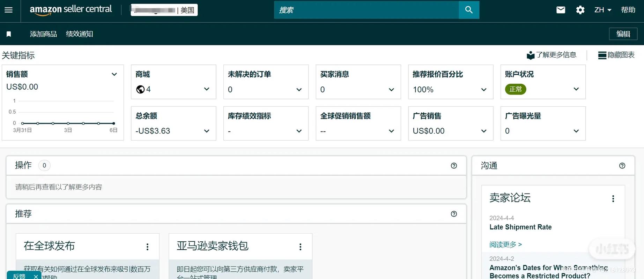Click the Amazon Seller Central logo

[x=71, y=10]
